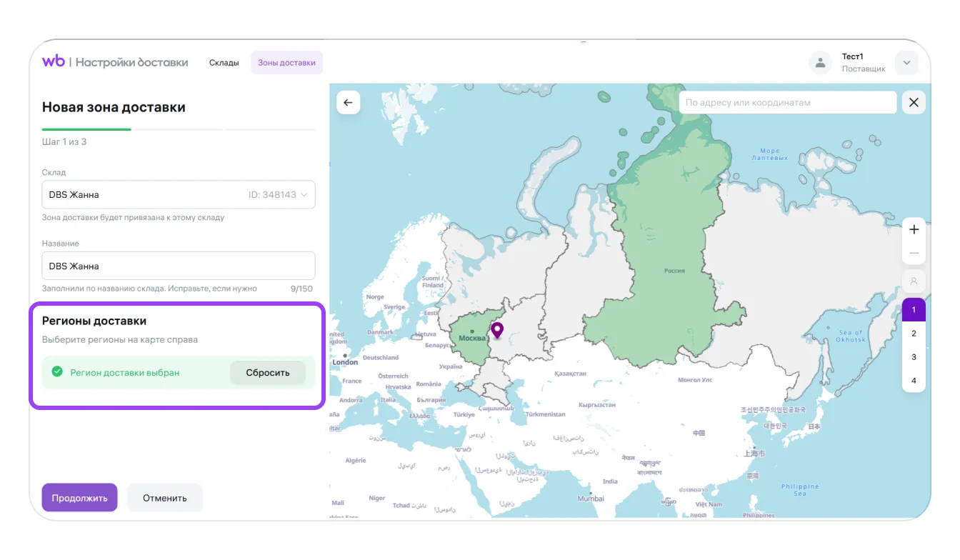Click the user avatar icon
Viewport: 960px width, 560px height.
820,63
